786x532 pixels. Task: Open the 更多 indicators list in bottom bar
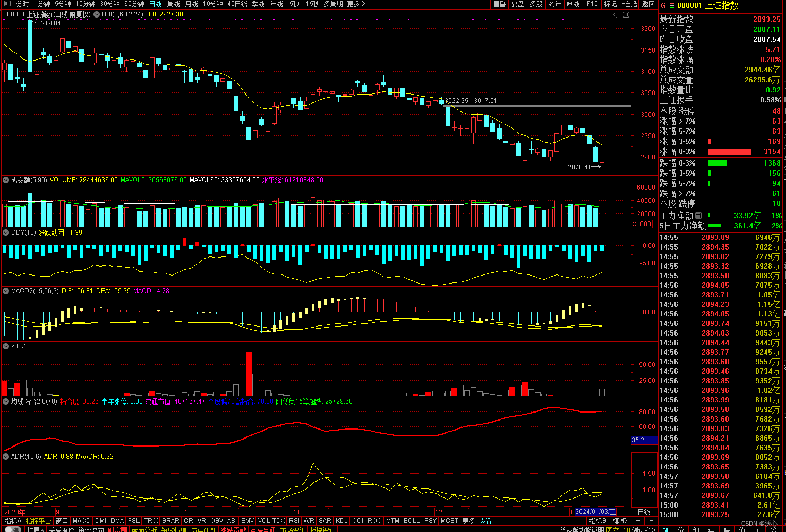point(469,521)
